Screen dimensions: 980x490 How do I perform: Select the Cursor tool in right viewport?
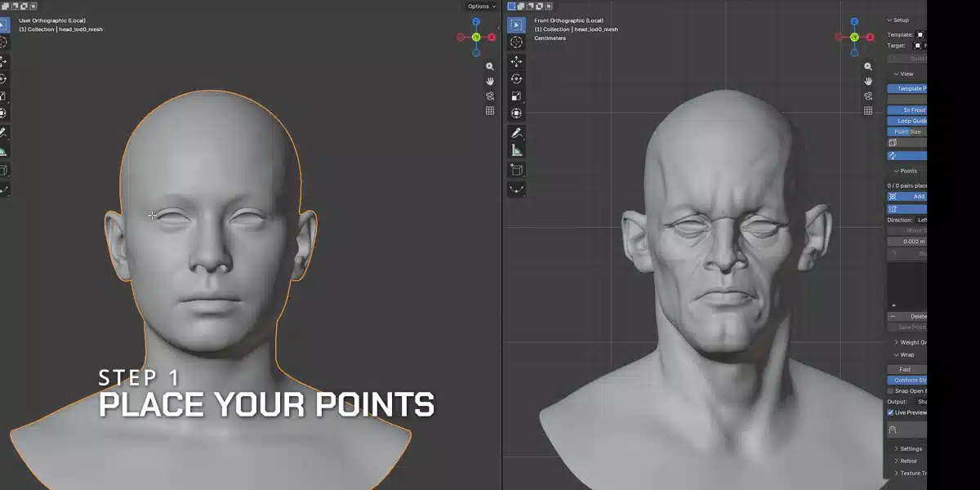(x=516, y=42)
